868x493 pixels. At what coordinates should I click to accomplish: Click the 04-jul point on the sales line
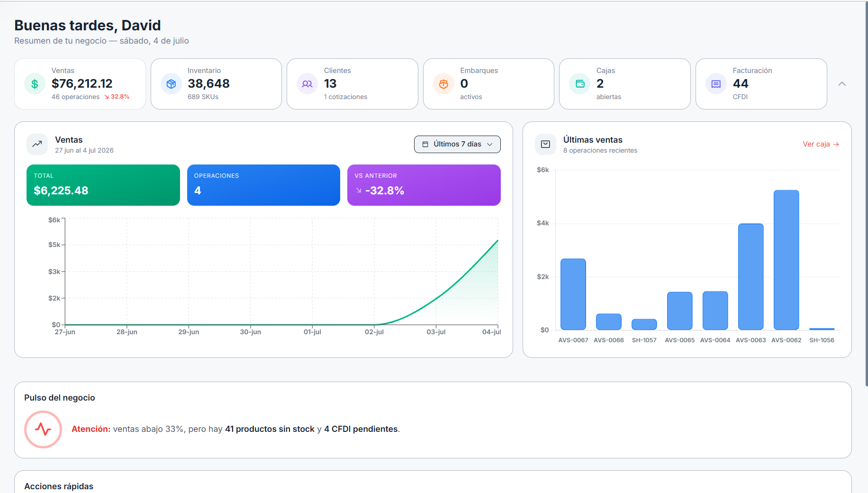click(x=497, y=241)
